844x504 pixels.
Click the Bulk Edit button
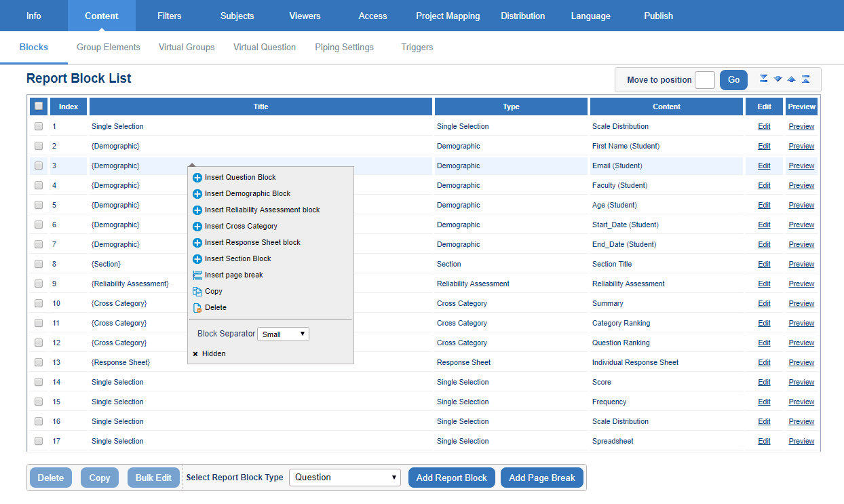click(x=153, y=478)
